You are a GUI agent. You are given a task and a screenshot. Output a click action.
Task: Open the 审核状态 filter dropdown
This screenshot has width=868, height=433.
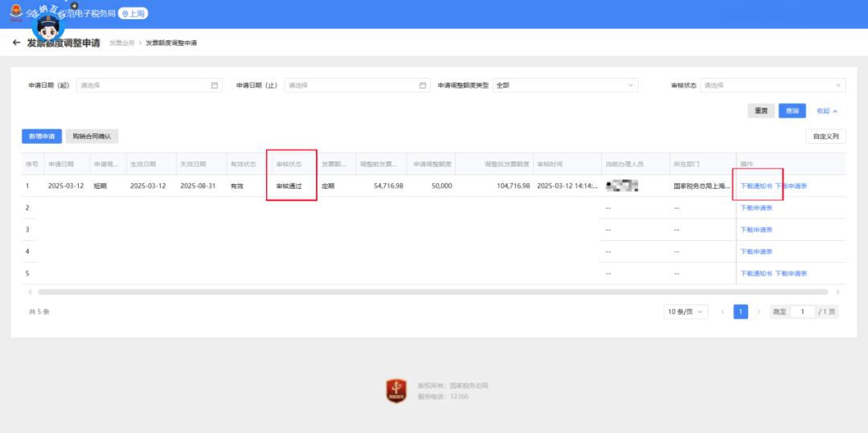(772, 85)
